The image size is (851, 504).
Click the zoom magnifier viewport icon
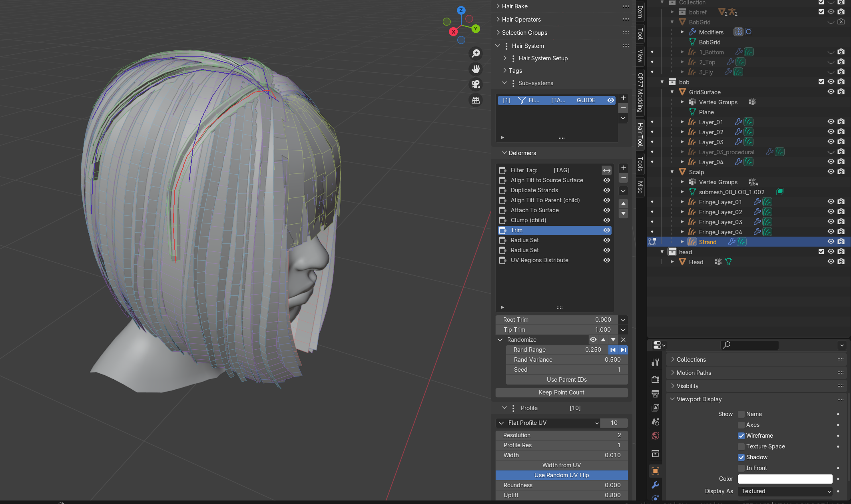476,54
